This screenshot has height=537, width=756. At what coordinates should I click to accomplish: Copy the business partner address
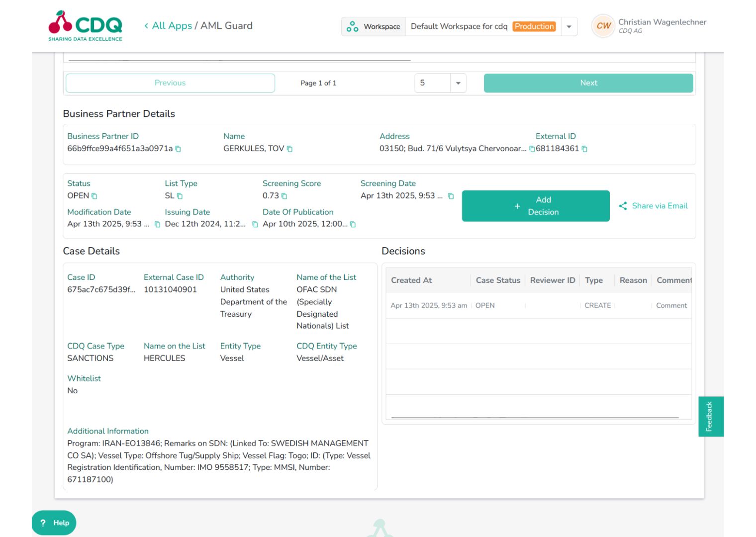[531, 149]
